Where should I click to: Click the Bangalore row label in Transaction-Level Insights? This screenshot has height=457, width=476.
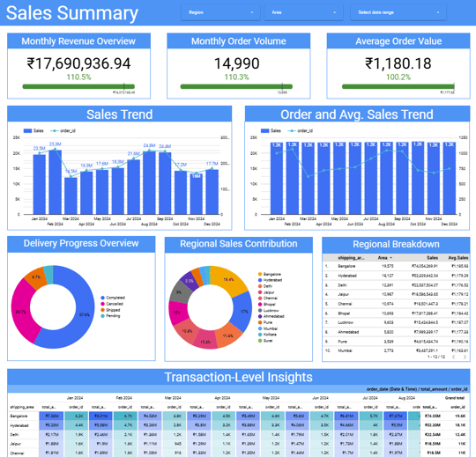click(19, 416)
